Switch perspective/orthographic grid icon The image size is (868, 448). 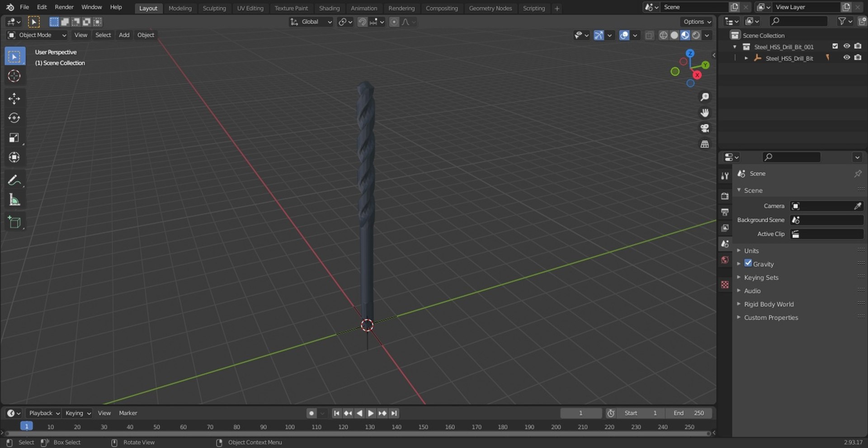pyautogui.click(x=704, y=144)
